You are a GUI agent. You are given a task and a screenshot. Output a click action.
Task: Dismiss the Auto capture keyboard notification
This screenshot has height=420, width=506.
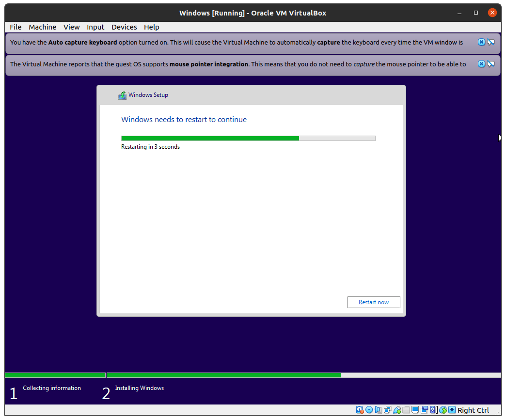click(481, 42)
